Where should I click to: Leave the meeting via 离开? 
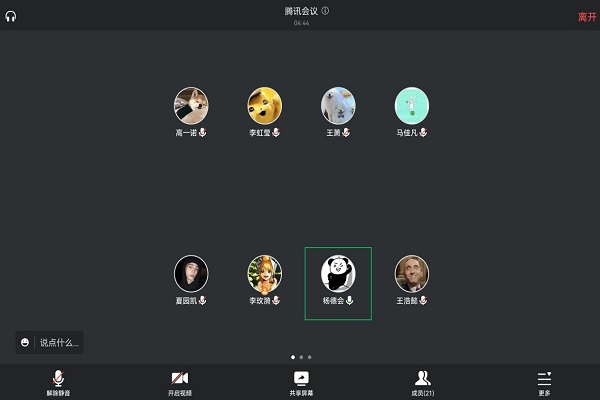[x=587, y=17]
